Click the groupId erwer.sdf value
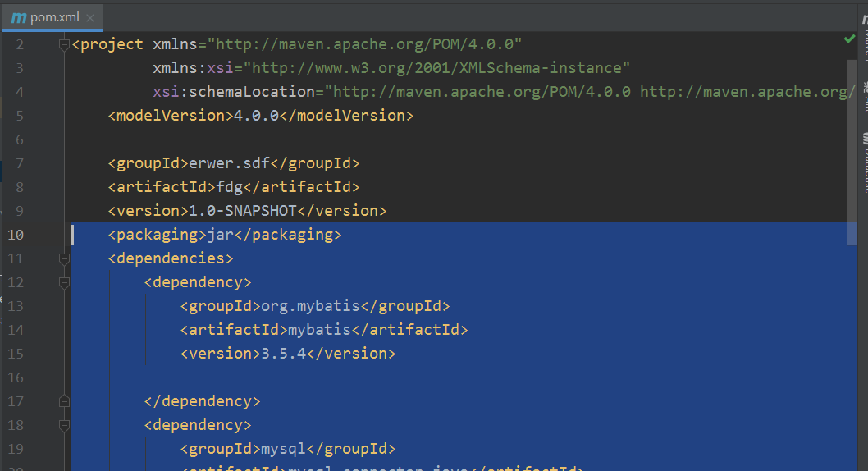The image size is (868, 471). click(229, 163)
